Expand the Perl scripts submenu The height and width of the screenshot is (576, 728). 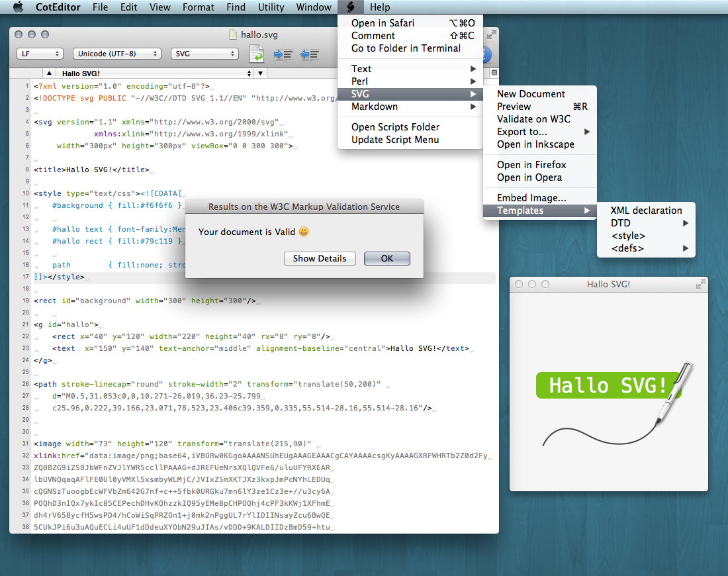[410, 81]
